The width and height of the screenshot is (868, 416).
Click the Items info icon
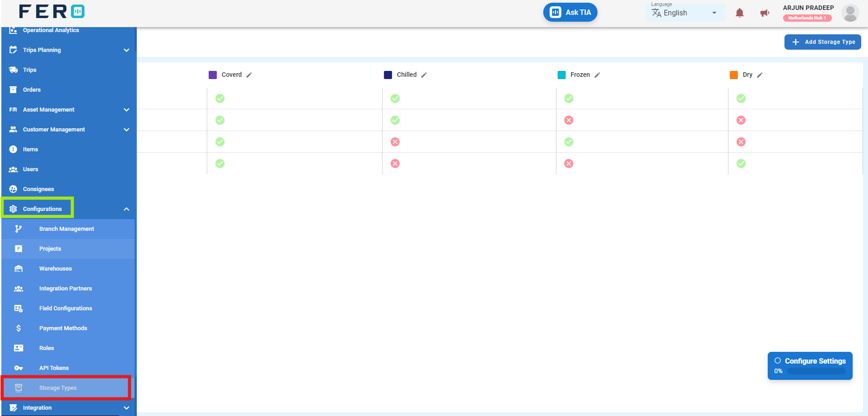[x=13, y=149]
